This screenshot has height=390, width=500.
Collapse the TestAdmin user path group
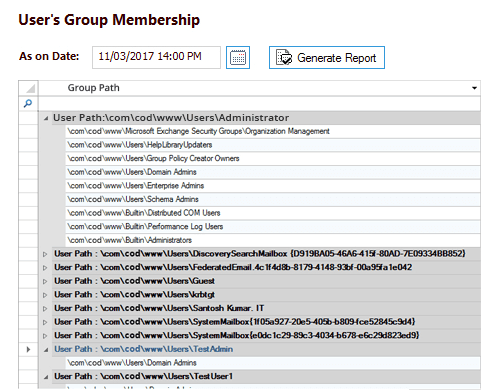[x=46, y=350]
